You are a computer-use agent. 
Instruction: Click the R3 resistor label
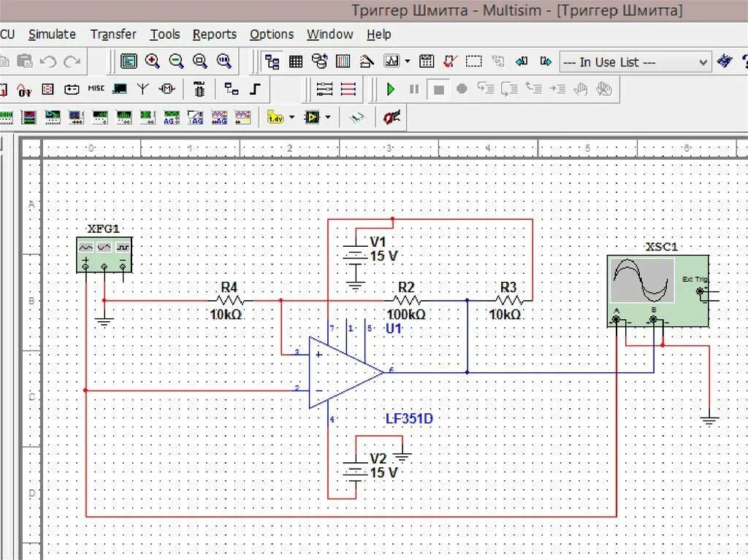tap(508, 287)
